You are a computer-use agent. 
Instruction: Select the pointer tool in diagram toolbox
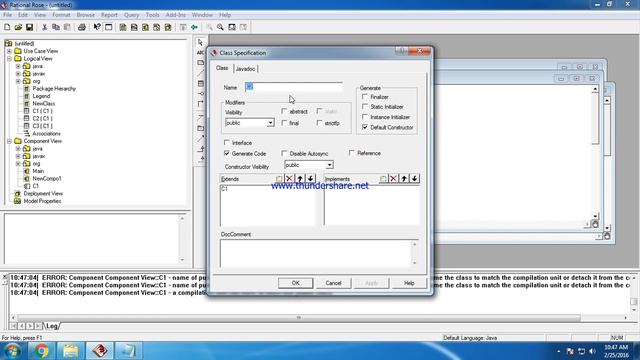click(200, 42)
